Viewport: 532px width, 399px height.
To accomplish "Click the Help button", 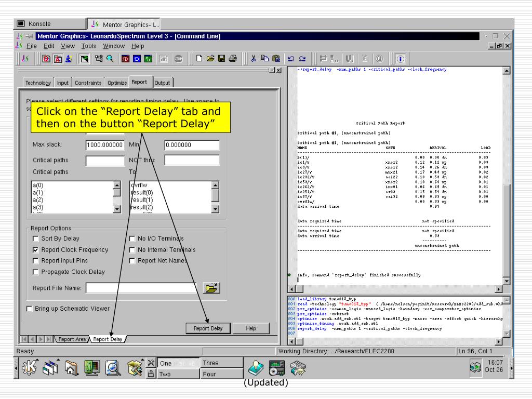I will pos(251,328).
